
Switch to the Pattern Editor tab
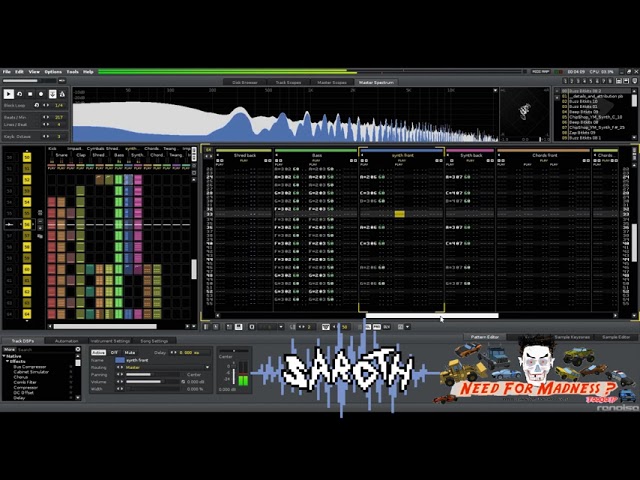click(x=484, y=337)
